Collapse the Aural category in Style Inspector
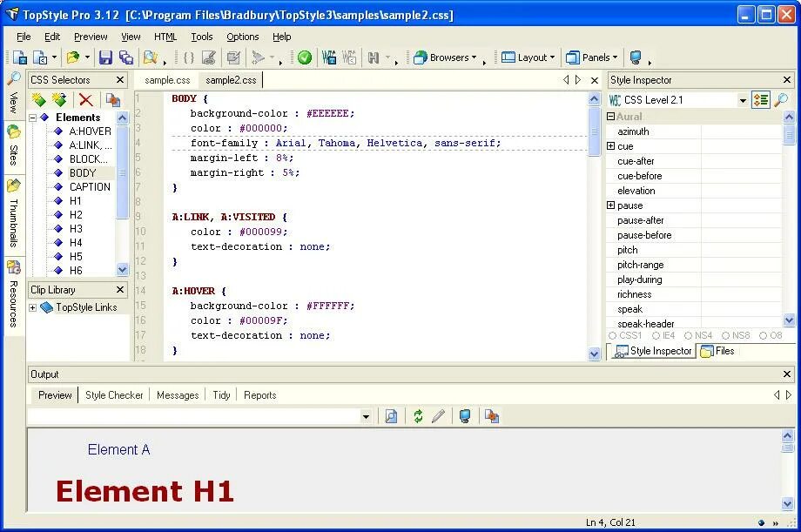Screen dimensions: 801x532 click(x=610, y=117)
